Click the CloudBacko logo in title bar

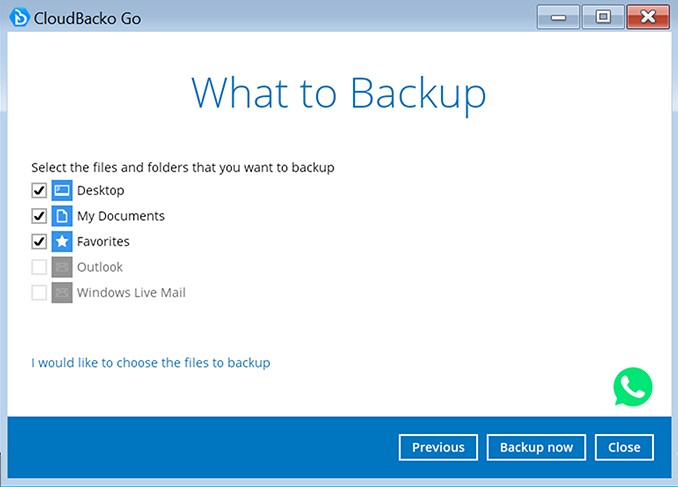pos(20,16)
